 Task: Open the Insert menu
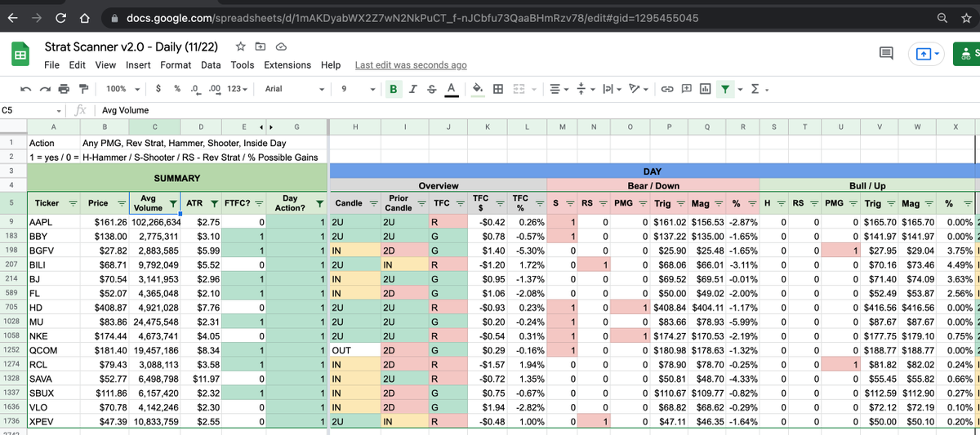coord(138,65)
